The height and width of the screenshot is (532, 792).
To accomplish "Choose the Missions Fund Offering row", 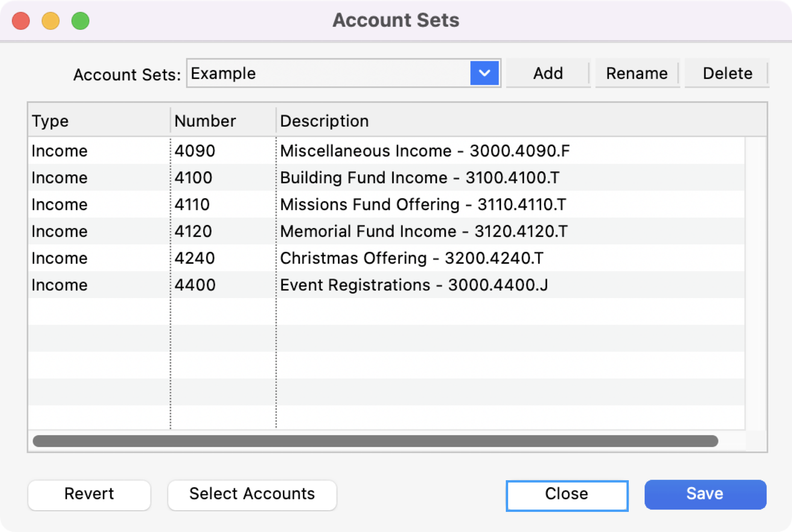I will click(387, 205).
